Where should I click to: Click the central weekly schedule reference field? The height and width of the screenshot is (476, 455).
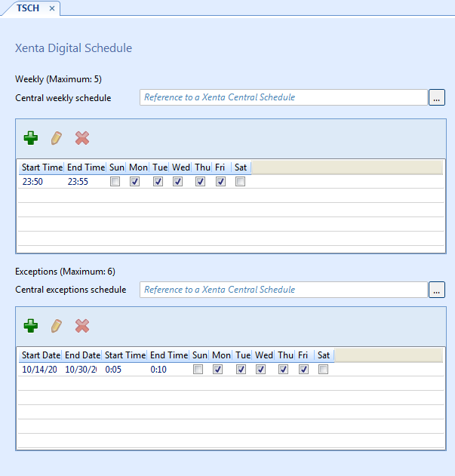(x=283, y=97)
